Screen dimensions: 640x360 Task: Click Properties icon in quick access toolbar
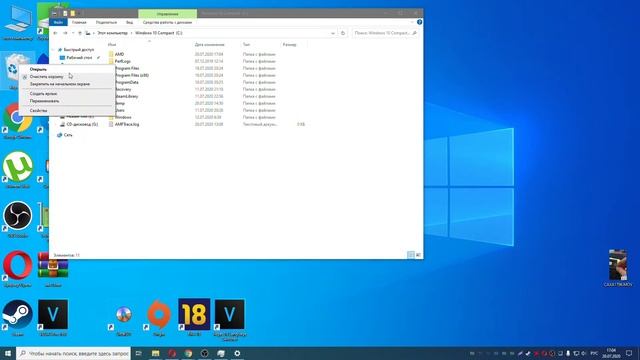coord(65,13)
